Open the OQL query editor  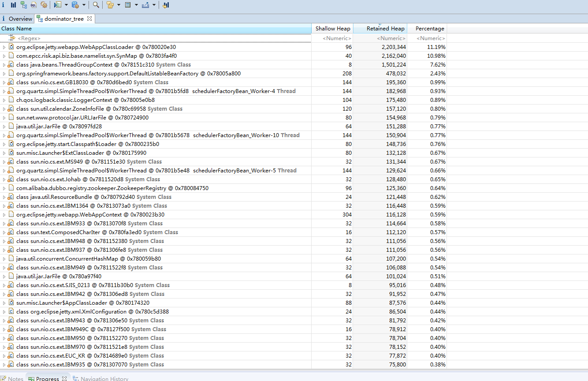(x=33, y=5)
